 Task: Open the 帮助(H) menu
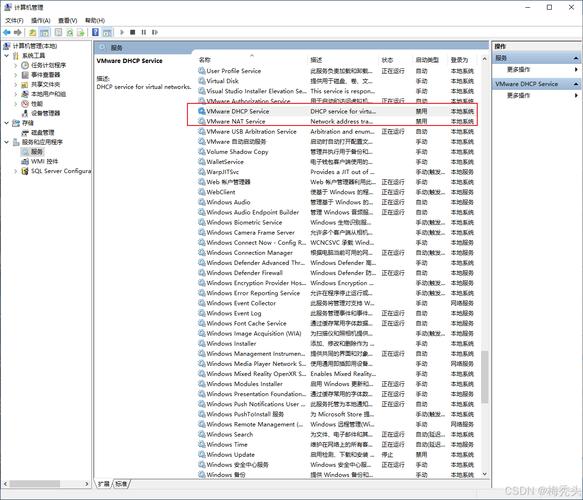pos(95,20)
